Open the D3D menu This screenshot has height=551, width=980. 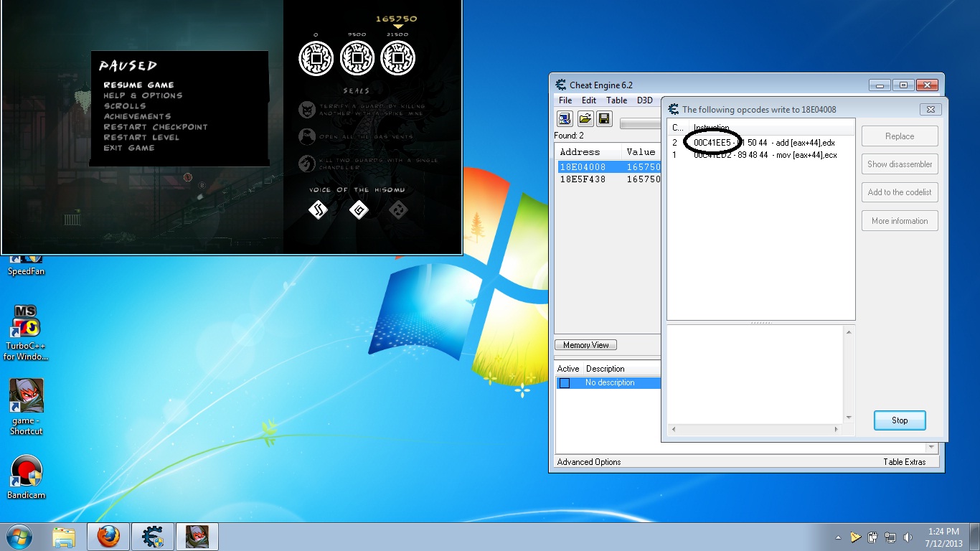(644, 100)
